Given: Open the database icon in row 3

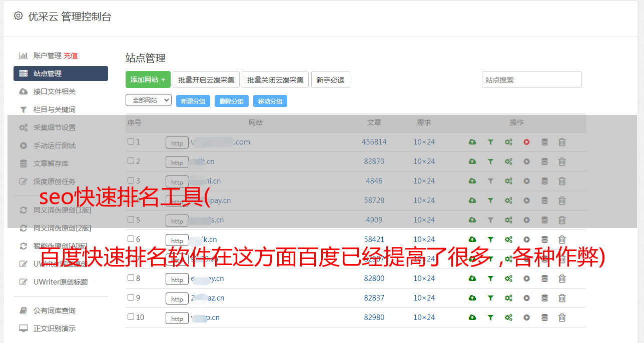Looking at the screenshot, I should pos(544,181).
